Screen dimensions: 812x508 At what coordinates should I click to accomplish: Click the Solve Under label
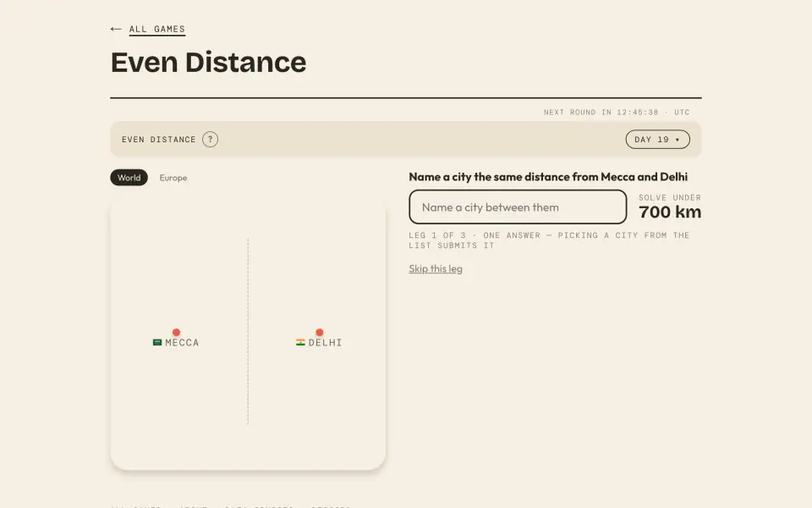(x=670, y=197)
